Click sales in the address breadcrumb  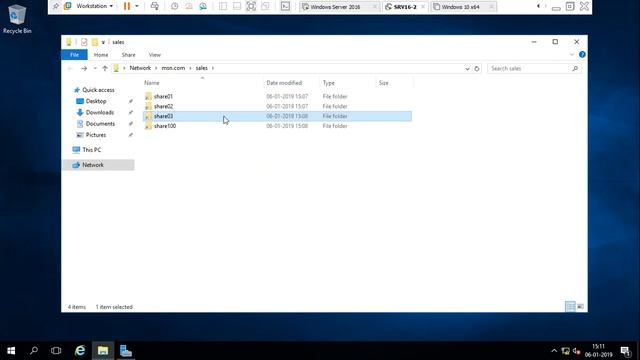pos(202,68)
